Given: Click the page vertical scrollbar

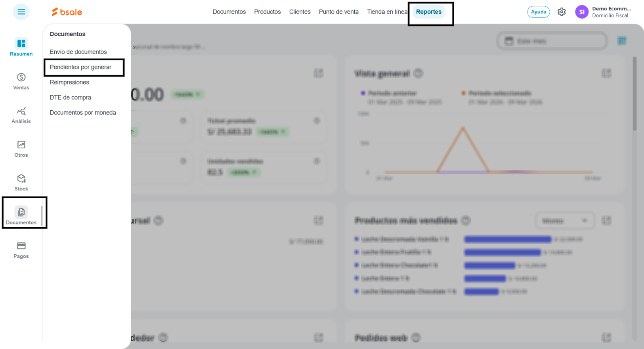Looking at the screenshot, I should (634, 94).
